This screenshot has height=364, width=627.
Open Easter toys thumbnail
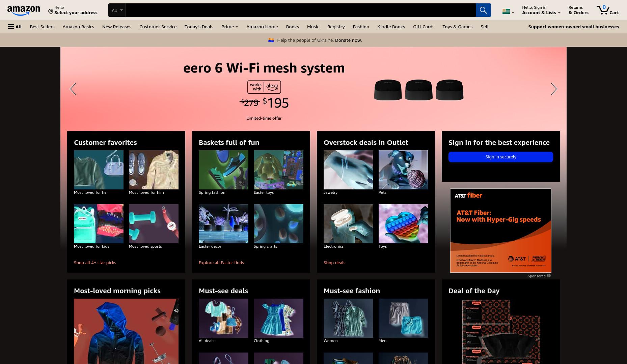point(278,170)
